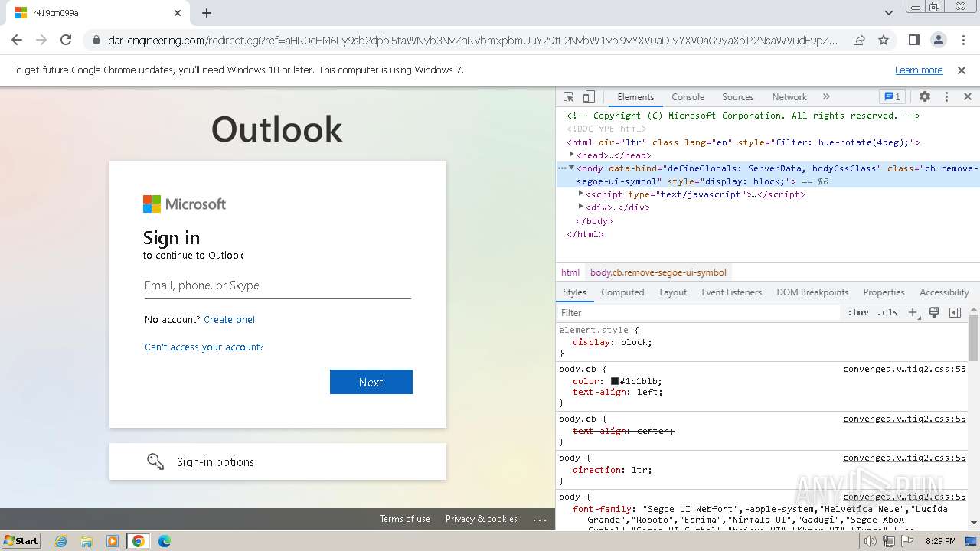
Task: Collapse the body element node
Action: (x=571, y=168)
